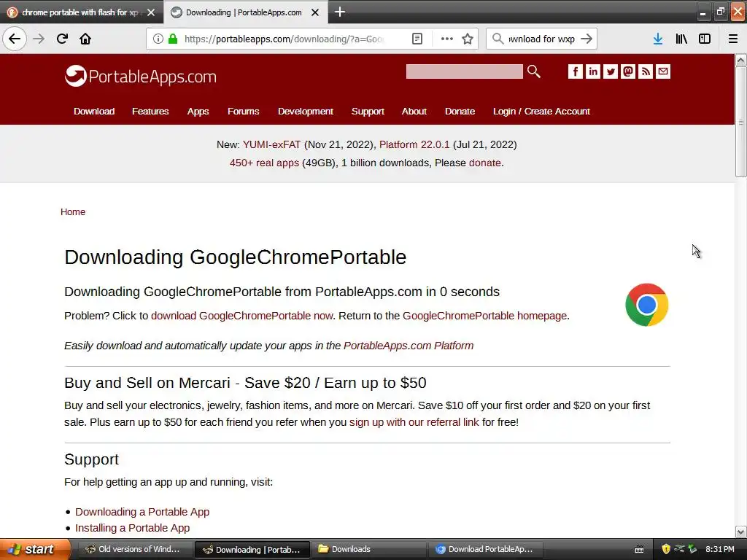Click the 450+ real apps link
Screen dimensions: 747x560
pos(264,163)
